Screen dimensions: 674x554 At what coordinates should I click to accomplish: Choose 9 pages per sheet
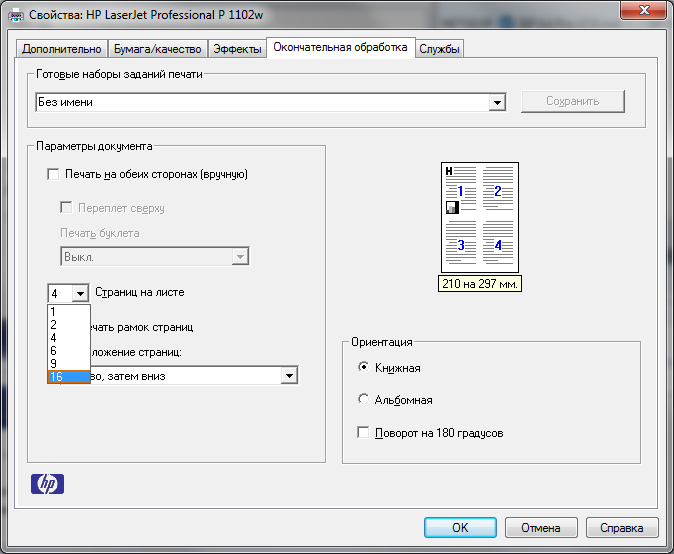pyautogui.click(x=69, y=364)
